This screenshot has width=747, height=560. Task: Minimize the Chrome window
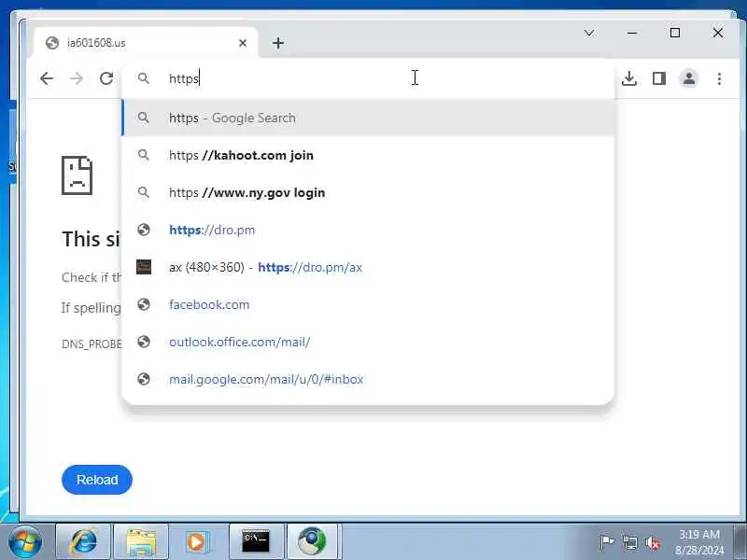632,33
